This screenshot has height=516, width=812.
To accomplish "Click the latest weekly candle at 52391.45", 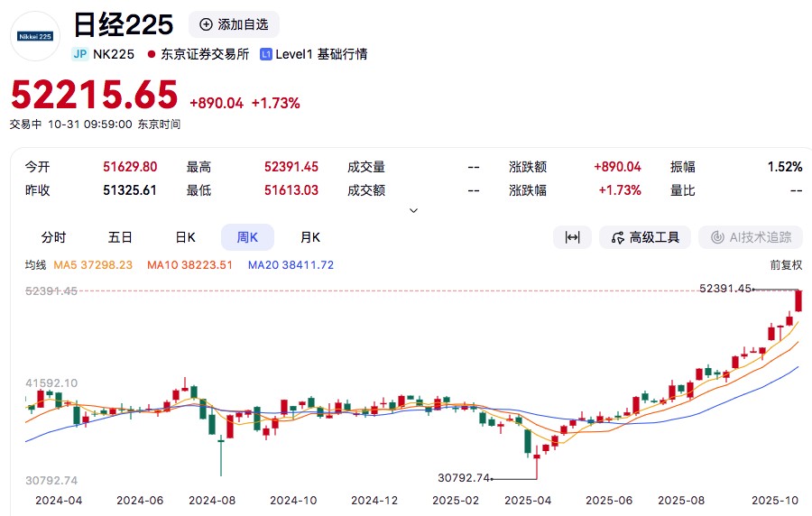I will pyautogui.click(x=798, y=300).
